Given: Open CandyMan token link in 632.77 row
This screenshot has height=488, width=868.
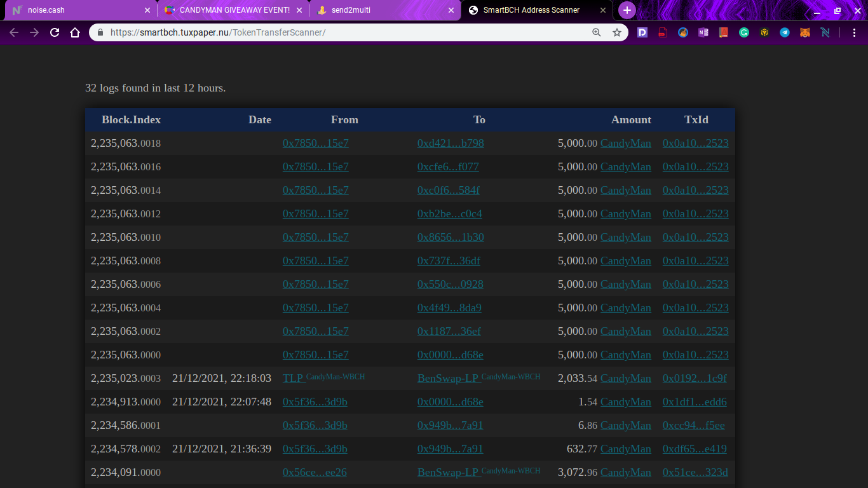Looking at the screenshot, I should 626,449.
